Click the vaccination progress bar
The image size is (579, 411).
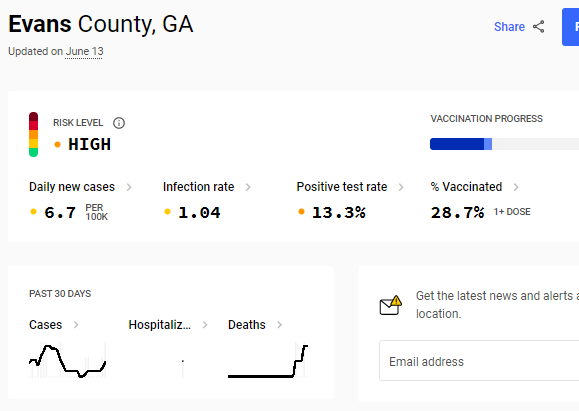pos(504,144)
